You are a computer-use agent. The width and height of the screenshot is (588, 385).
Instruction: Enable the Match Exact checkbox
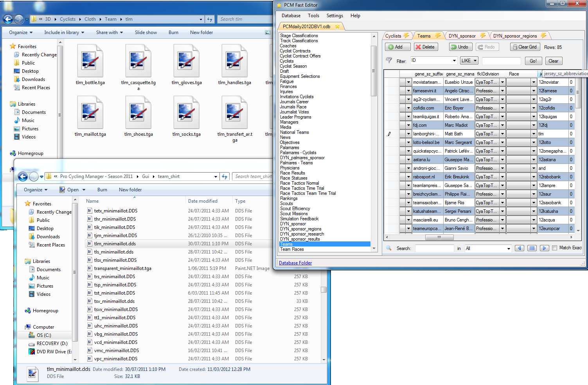[x=554, y=248]
